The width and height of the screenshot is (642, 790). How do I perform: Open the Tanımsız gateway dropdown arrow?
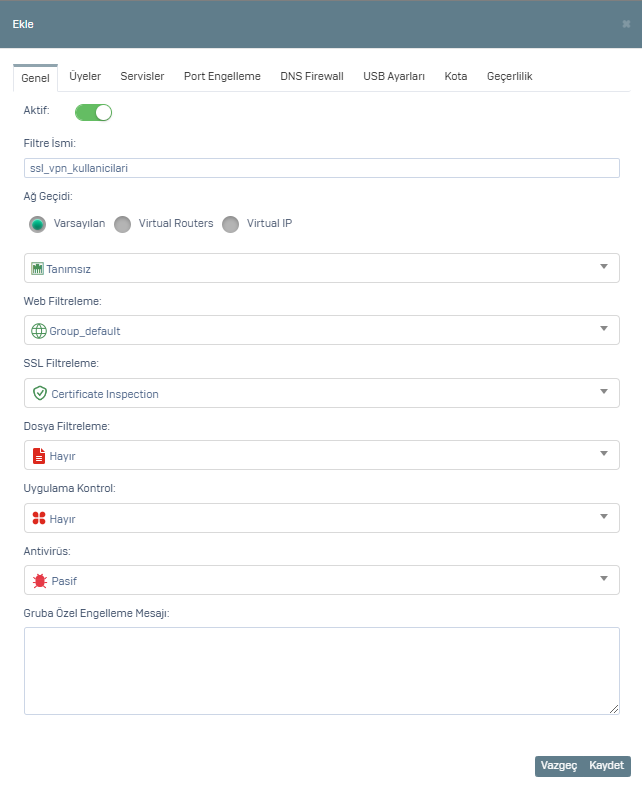[x=604, y=267]
